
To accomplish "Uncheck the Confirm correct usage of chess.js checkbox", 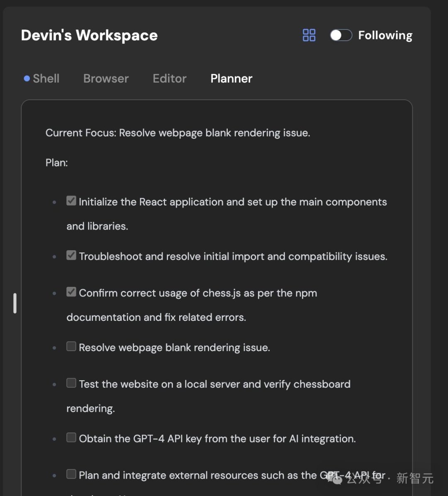I will (71, 292).
